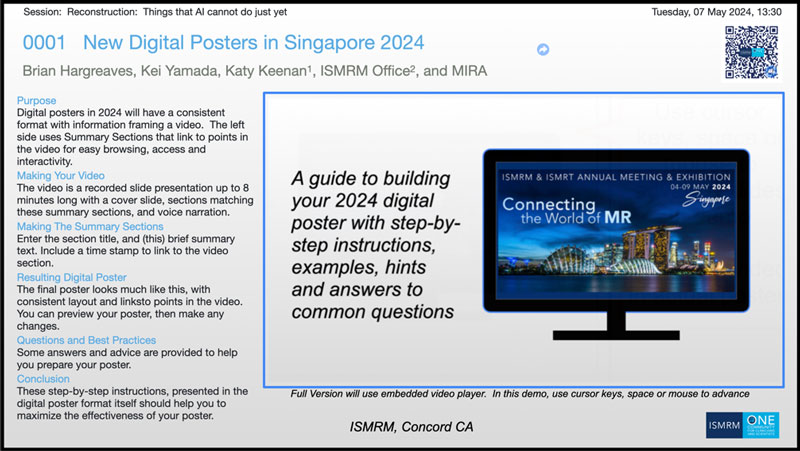This screenshot has height=451, width=800.
Task: Select Making The Summary Sections heading
Action: (x=88, y=226)
